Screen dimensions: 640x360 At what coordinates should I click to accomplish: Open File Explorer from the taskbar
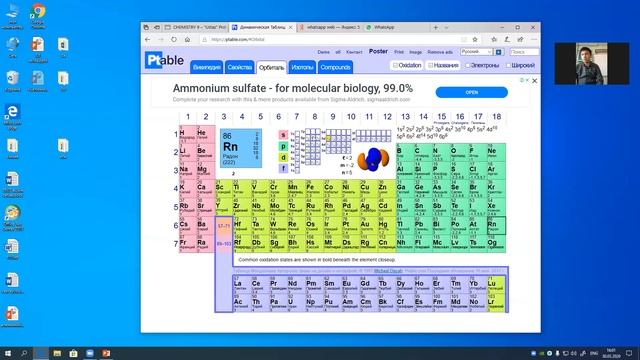tap(57, 353)
